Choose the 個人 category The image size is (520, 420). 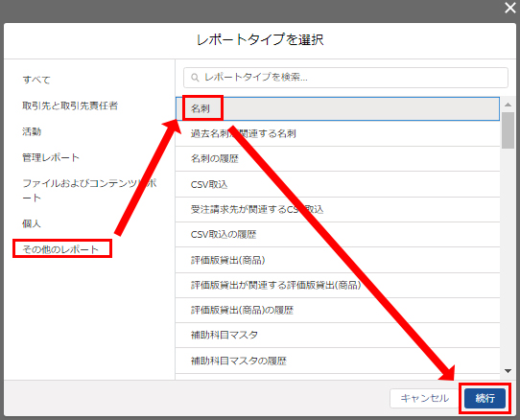tap(32, 223)
